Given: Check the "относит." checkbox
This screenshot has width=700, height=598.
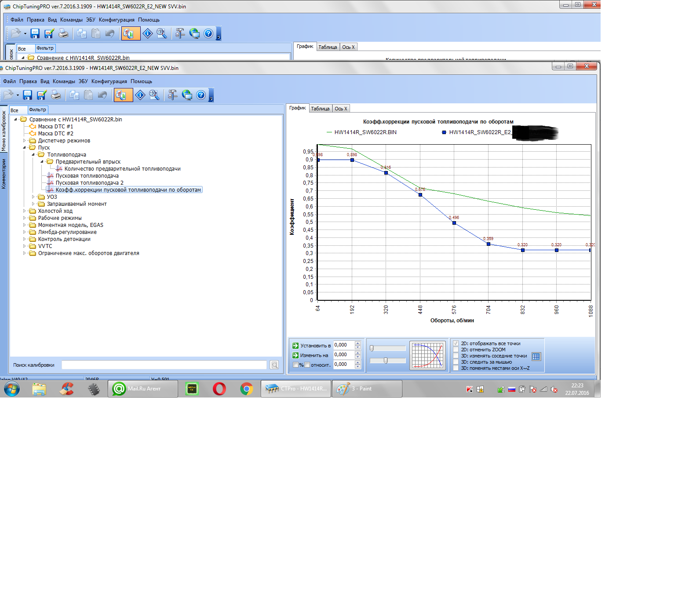Looking at the screenshot, I should (x=307, y=365).
